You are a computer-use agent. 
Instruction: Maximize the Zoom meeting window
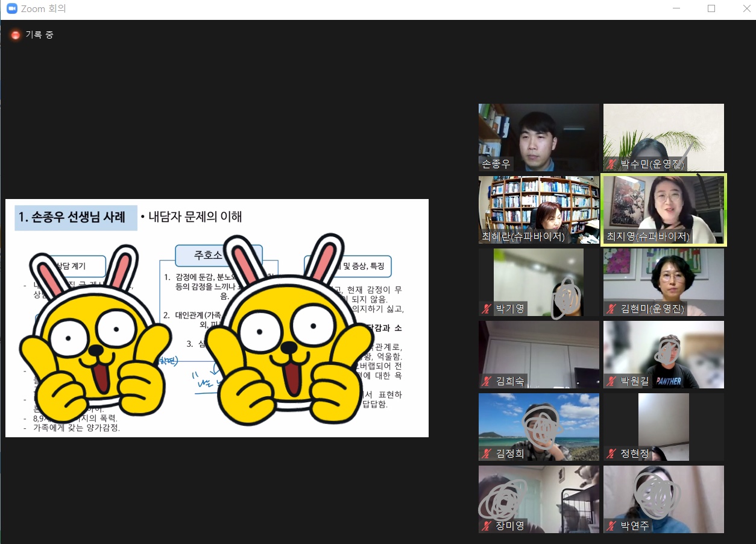(x=711, y=8)
